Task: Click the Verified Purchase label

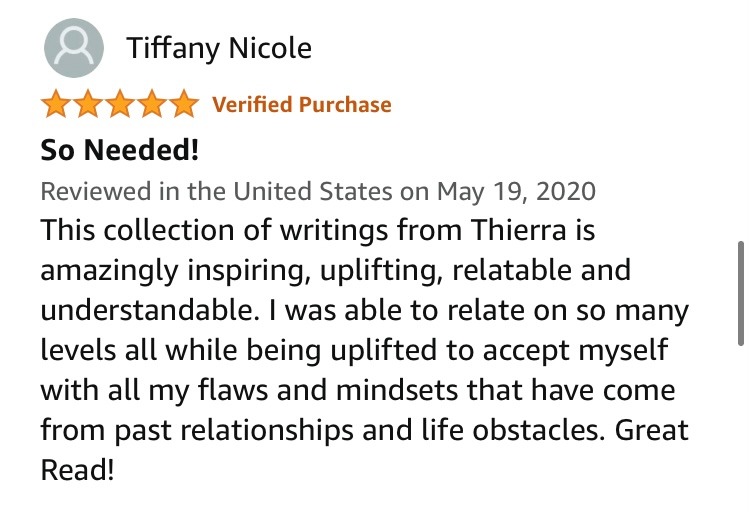Action: coord(302,105)
